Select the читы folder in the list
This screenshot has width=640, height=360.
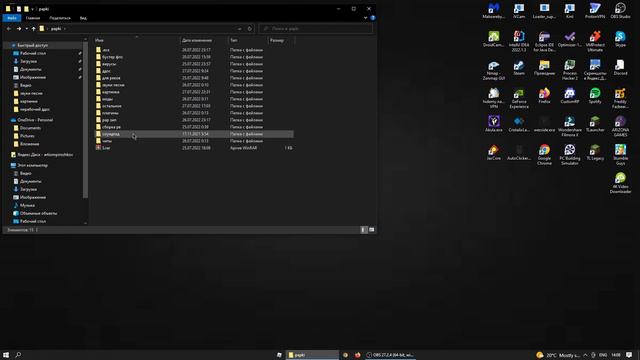[194, 141]
